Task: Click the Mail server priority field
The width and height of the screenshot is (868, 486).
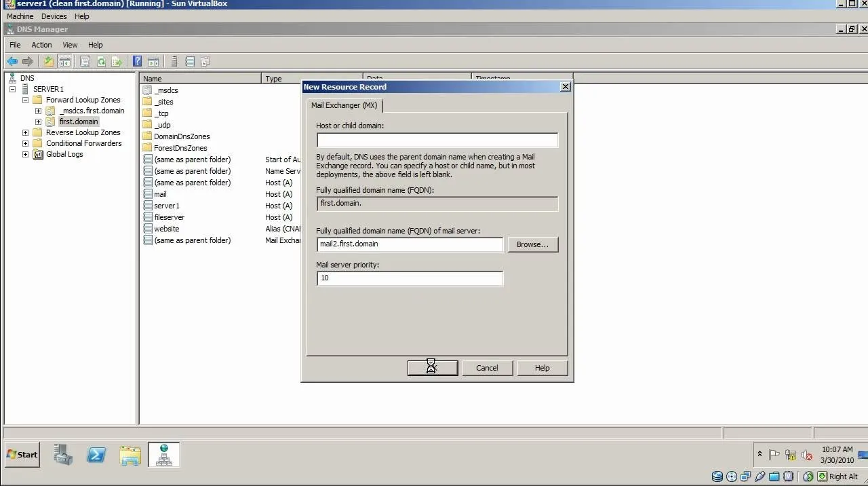Action: click(x=410, y=278)
